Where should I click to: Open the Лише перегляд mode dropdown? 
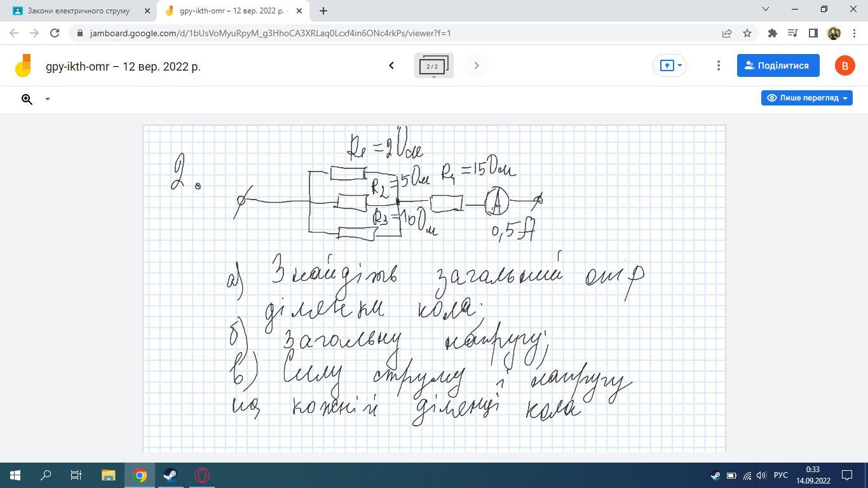(x=806, y=98)
